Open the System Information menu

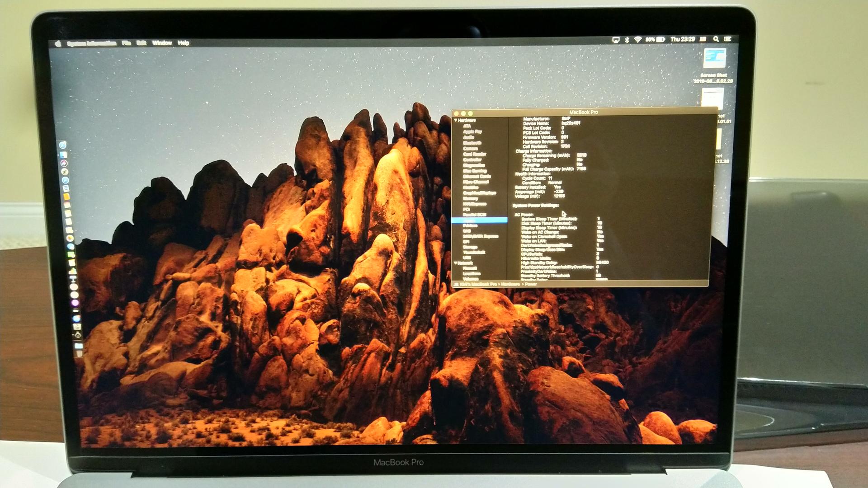(x=91, y=43)
